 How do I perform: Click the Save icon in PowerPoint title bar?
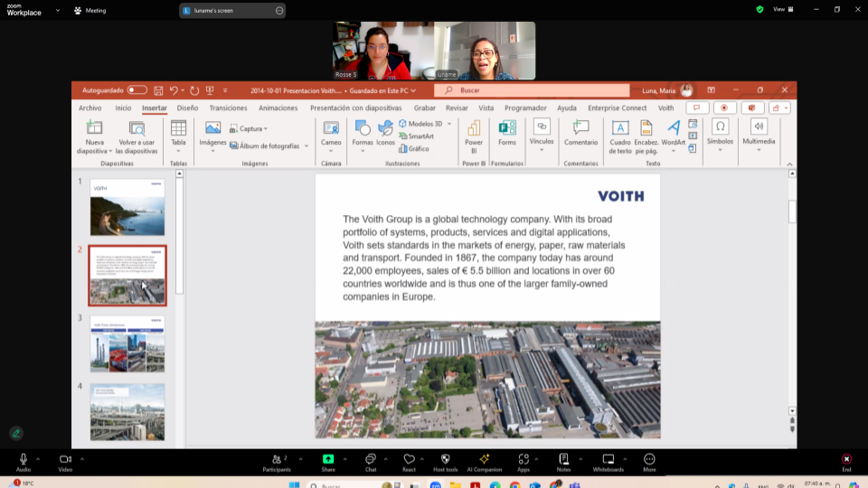click(158, 90)
